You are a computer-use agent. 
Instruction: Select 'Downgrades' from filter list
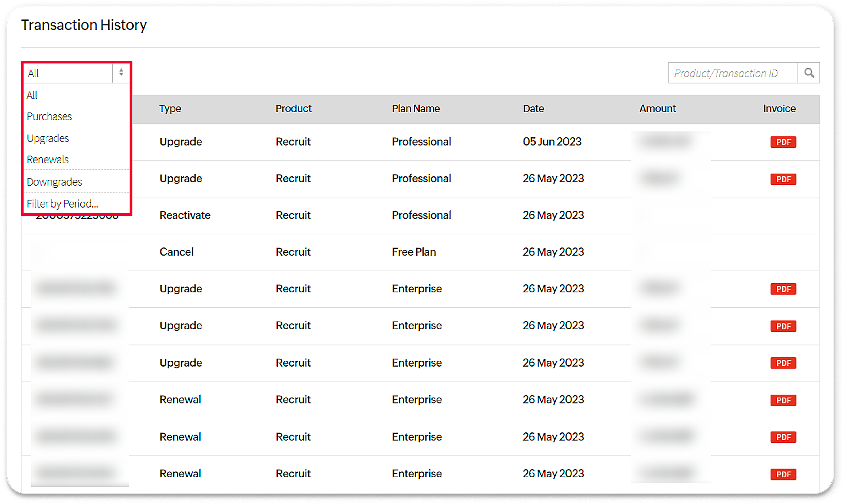[x=54, y=182]
